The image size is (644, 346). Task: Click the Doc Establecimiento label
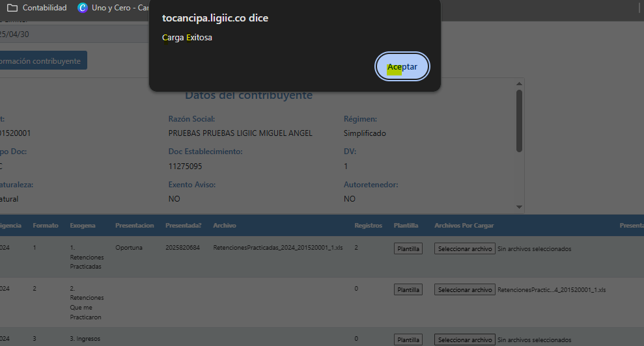(205, 152)
